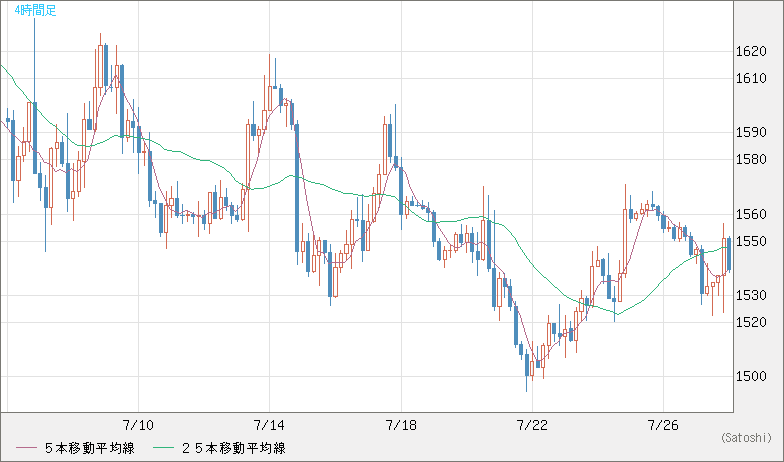The width and height of the screenshot is (784, 462).
Task: Click the 7/14 date label
Action: tap(269, 425)
